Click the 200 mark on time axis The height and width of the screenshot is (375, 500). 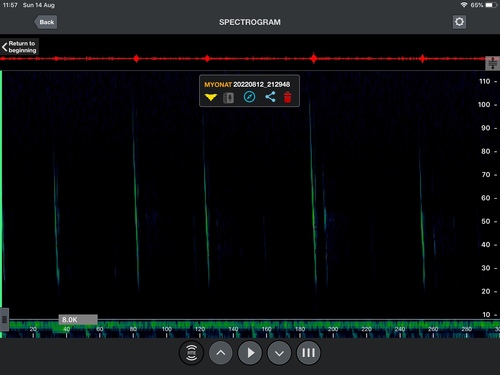[x=333, y=329]
